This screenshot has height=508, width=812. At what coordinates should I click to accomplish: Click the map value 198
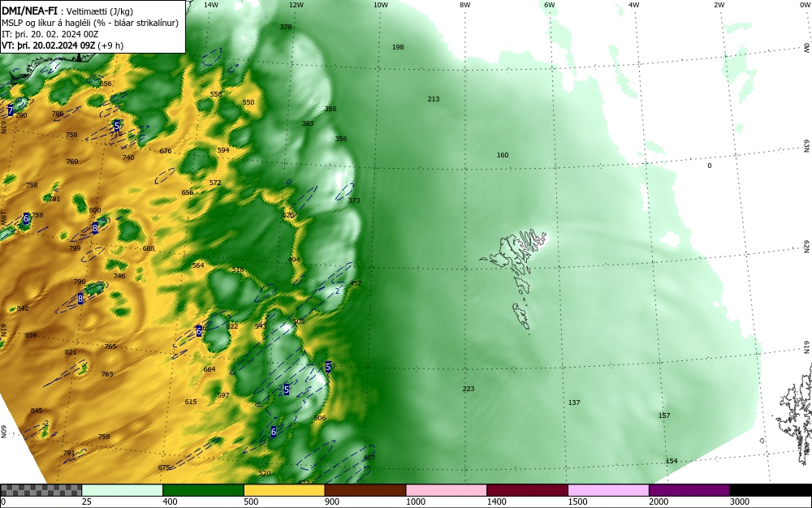[x=398, y=47]
